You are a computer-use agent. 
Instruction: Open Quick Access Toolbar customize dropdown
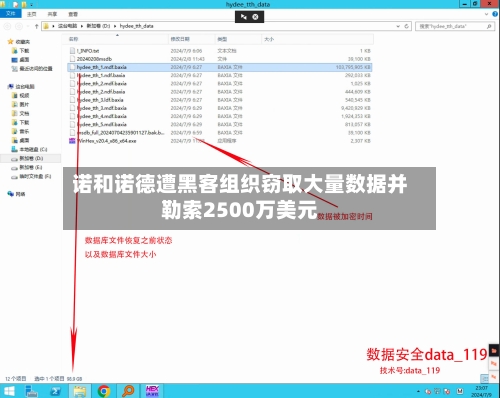[32, 5]
